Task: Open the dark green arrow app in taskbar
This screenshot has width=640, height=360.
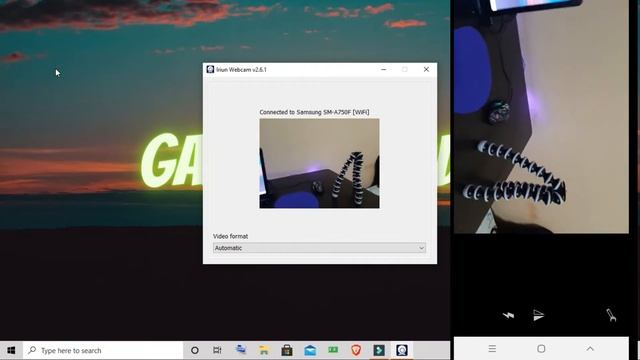Action: (x=379, y=350)
